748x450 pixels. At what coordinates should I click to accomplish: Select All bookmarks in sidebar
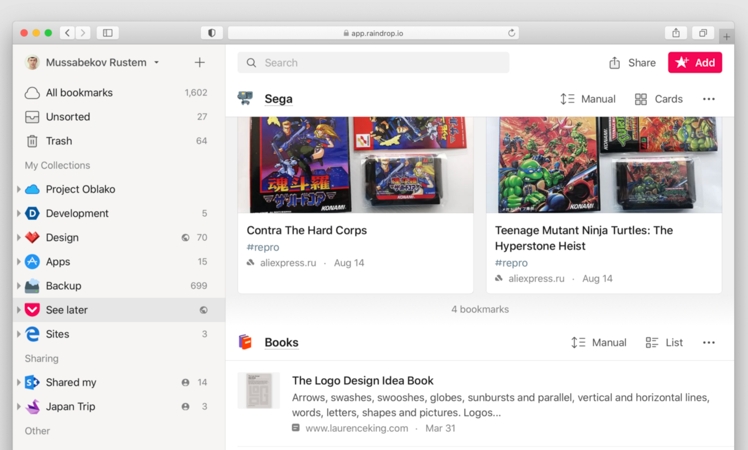(x=79, y=93)
